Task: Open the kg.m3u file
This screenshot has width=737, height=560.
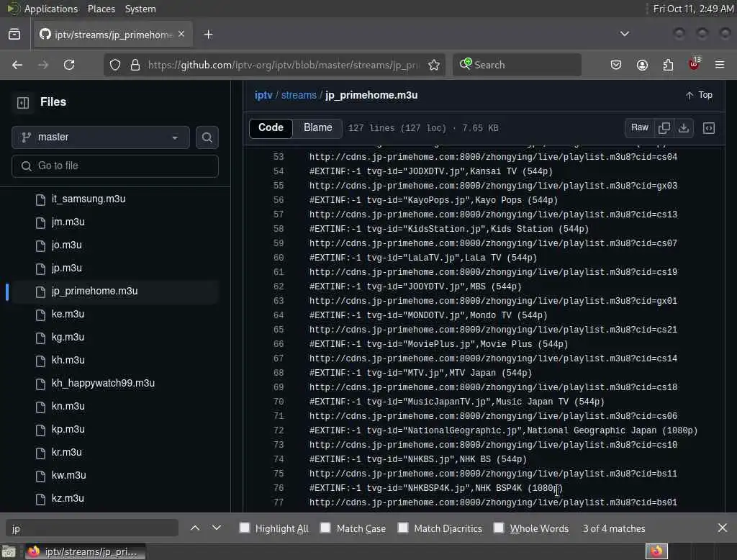Action: click(68, 337)
